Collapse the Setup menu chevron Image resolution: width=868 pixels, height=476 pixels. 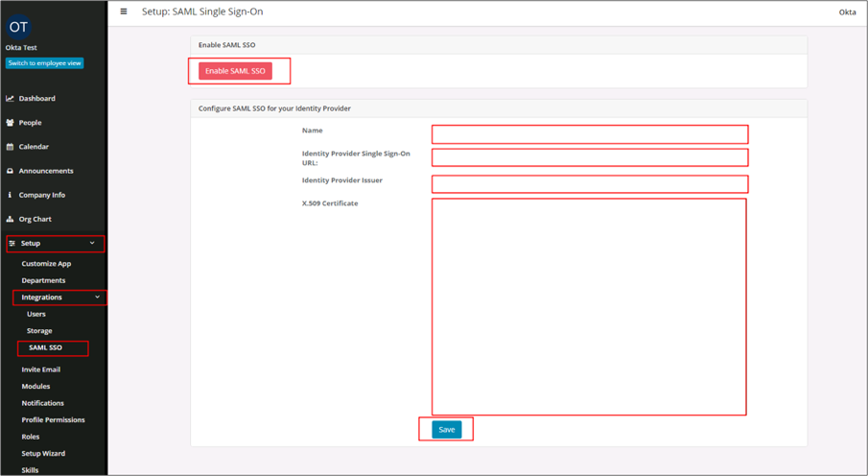pos(92,244)
